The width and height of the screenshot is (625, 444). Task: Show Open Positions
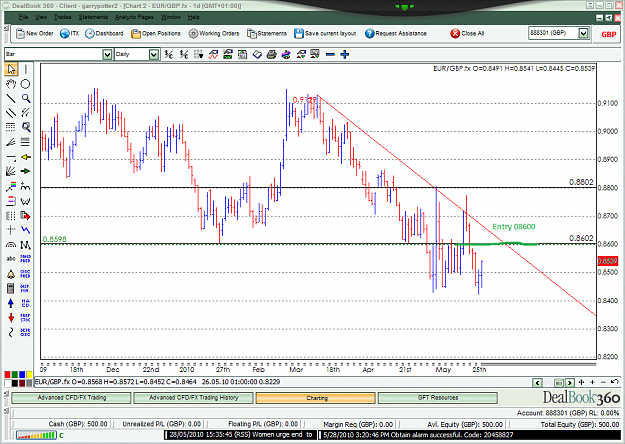pos(156,33)
